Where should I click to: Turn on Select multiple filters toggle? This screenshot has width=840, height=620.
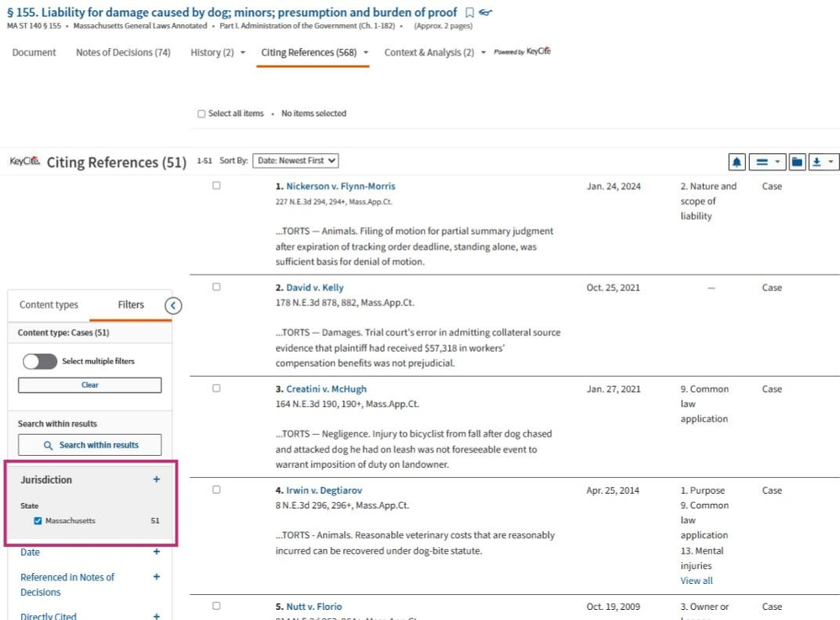coord(40,362)
